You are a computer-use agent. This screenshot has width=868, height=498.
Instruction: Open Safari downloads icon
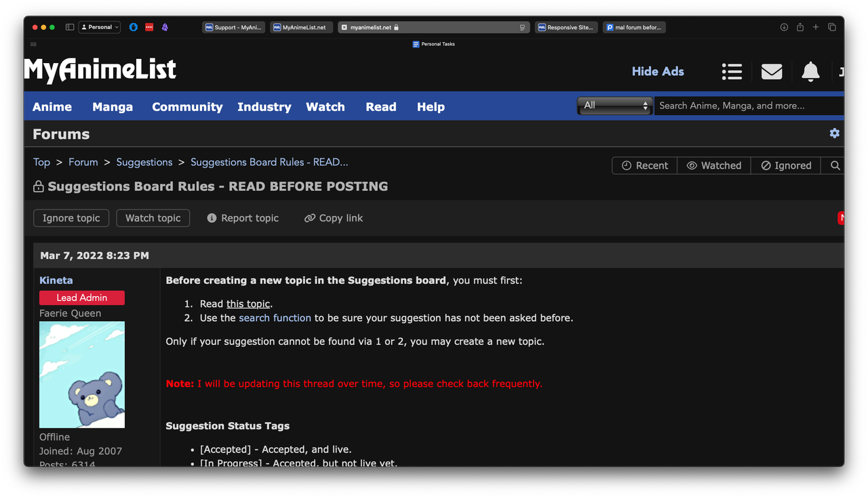[x=784, y=27]
